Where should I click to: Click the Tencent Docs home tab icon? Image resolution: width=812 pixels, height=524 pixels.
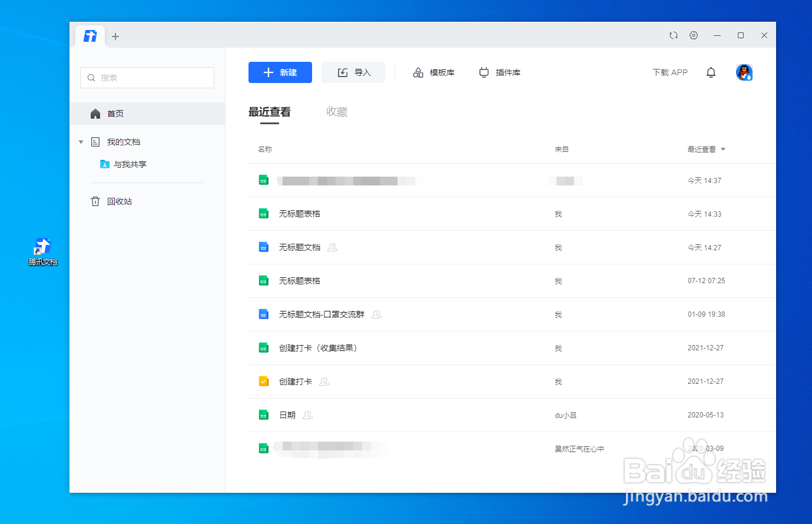(90, 36)
